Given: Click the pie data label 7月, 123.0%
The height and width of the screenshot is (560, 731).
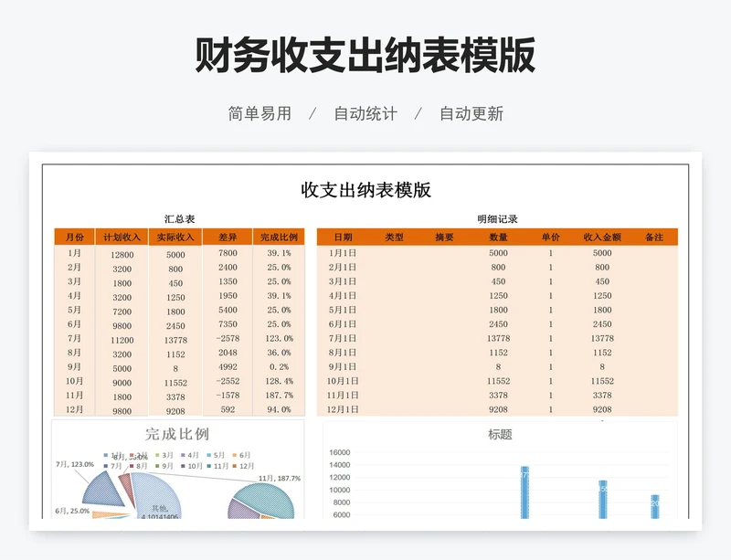Looking at the screenshot, I should click(75, 464).
